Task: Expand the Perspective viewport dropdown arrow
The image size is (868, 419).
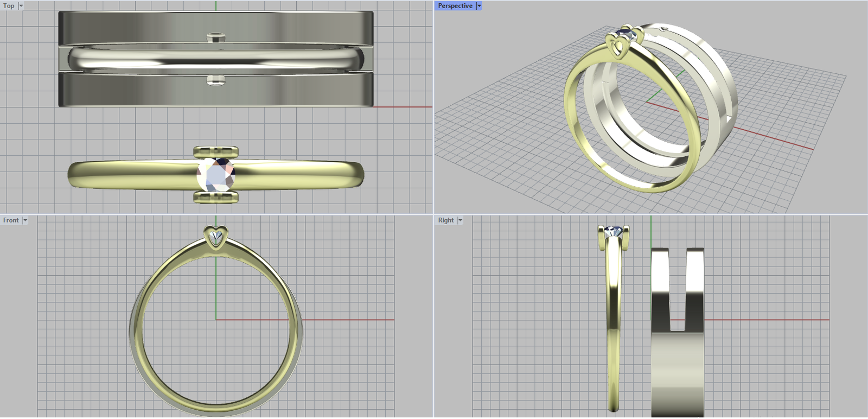Action: [x=479, y=6]
